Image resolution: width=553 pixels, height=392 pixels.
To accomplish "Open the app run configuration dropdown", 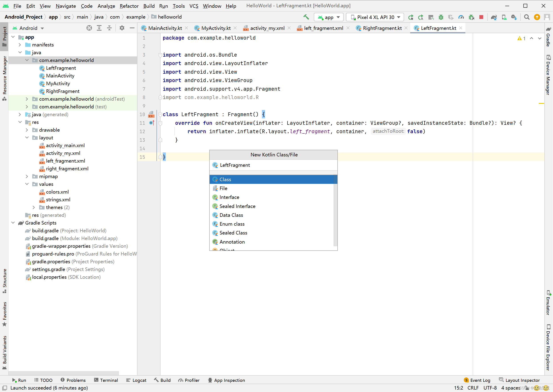I will 329,17.
